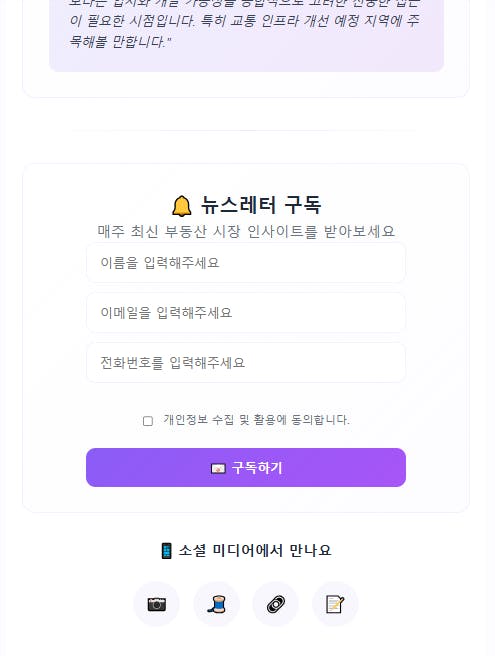Check the 개인정보 수집 consent checkbox
This screenshot has height=656, width=495.
pyautogui.click(x=148, y=421)
